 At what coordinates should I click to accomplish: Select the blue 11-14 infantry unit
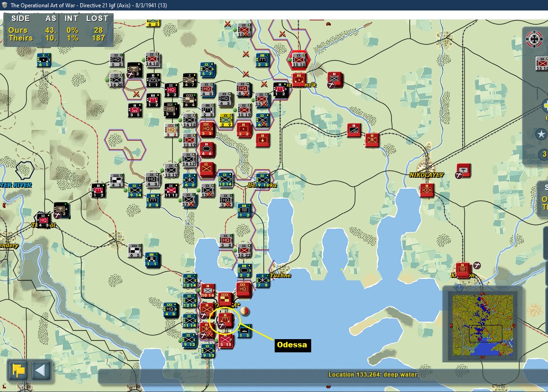(x=190, y=320)
